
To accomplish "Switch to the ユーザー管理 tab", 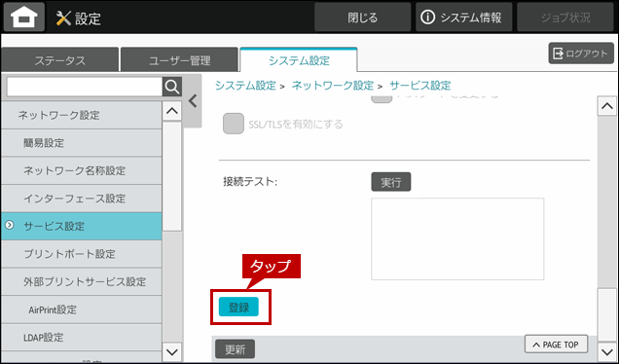I will (x=180, y=60).
